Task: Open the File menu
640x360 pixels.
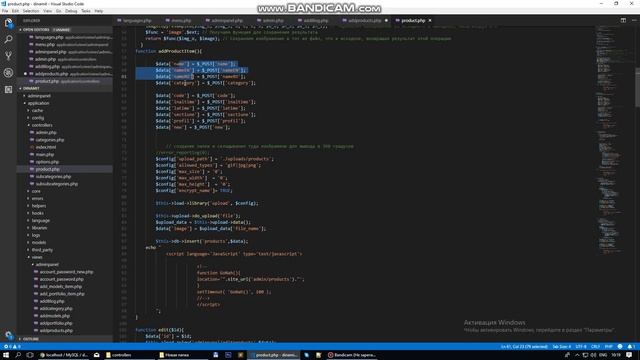Action: coord(5,11)
